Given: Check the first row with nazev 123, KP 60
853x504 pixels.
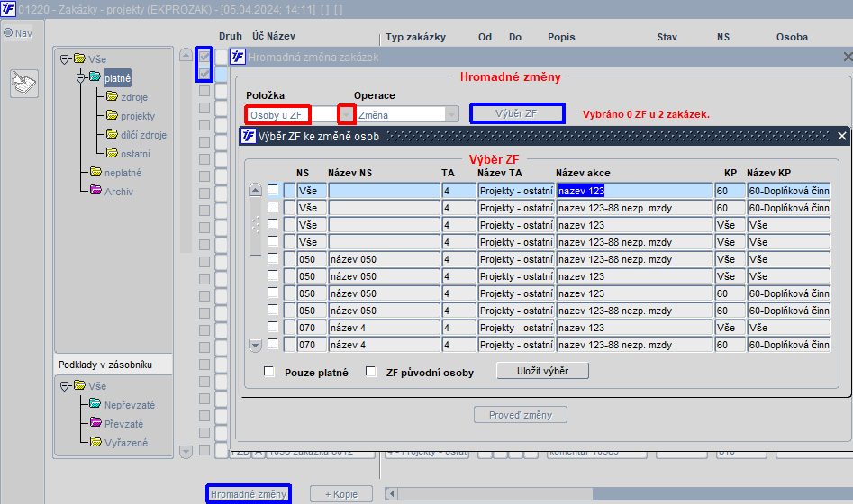Looking at the screenshot, I should (x=273, y=190).
